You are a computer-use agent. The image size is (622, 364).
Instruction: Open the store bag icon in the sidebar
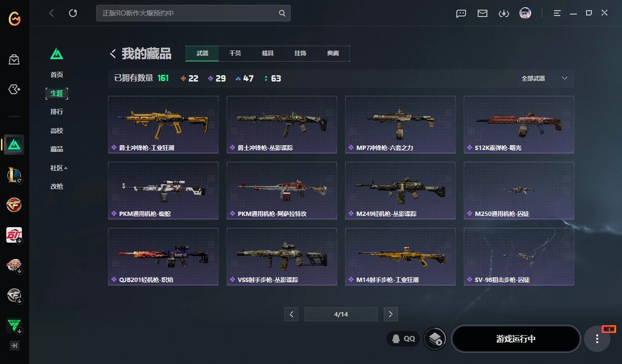click(14, 60)
